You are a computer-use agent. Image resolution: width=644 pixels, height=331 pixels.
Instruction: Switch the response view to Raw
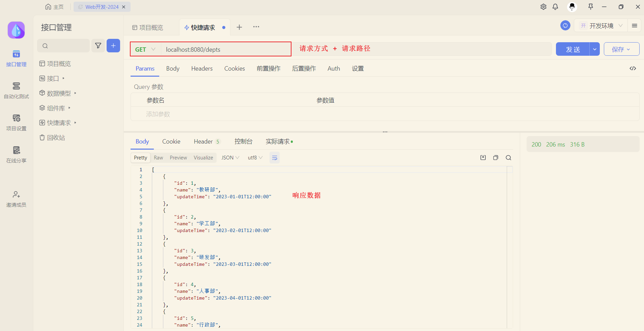tap(158, 157)
